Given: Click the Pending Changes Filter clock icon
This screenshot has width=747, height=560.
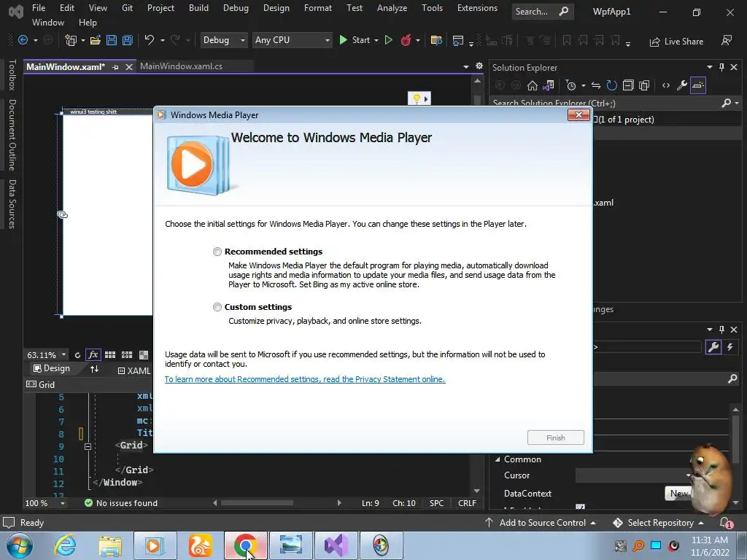Looking at the screenshot, I should coord(570,86).
